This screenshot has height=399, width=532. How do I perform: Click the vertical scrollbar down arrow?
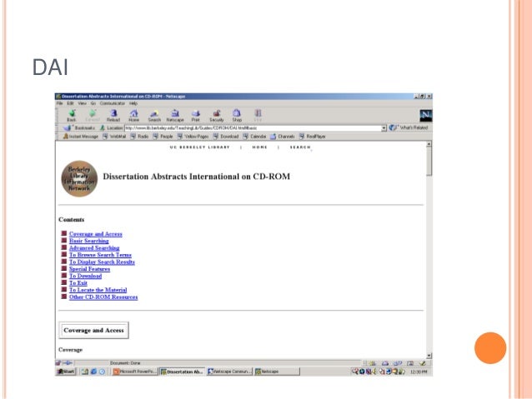click(x=429, y=356)
